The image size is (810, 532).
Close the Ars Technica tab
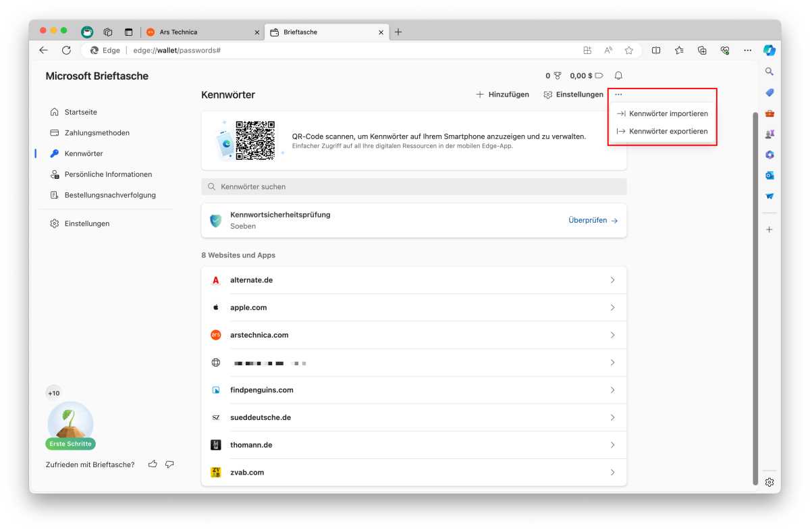(256, 32)
